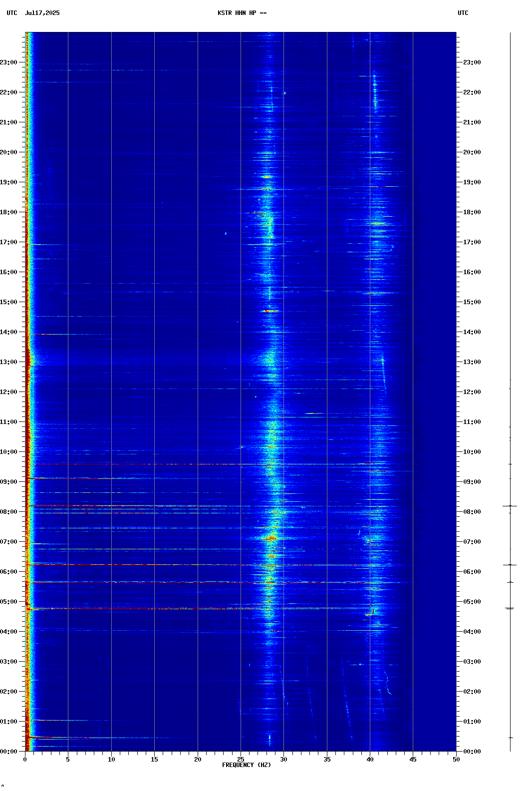Click the bright 28 Hz hotspot near 07:05

(271, 538)
